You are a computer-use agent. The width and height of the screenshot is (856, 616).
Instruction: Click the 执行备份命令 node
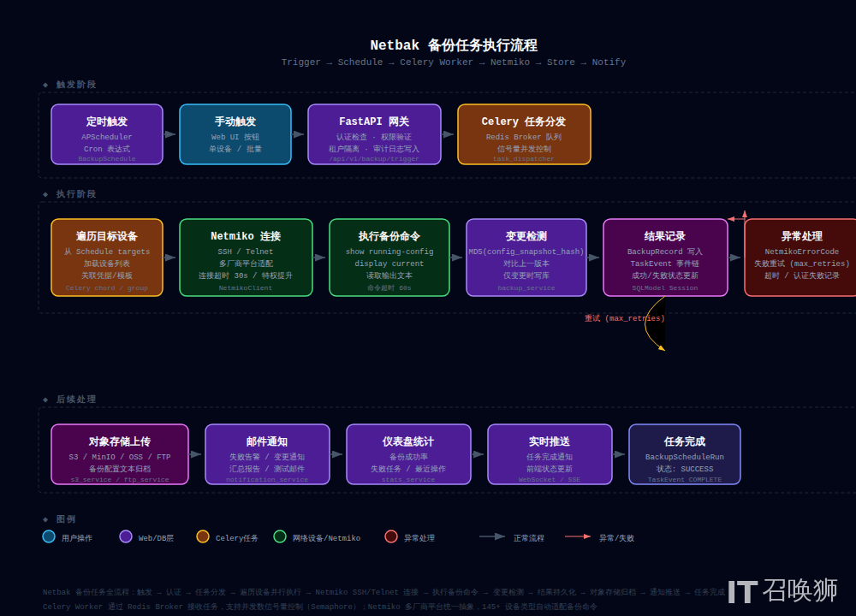click(x=389, y=258)
